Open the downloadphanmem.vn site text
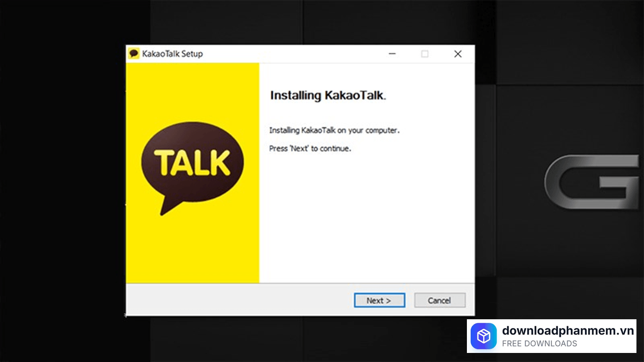This screenshot has width=644, height=362. pyautogui.click(x=568, y=330)
